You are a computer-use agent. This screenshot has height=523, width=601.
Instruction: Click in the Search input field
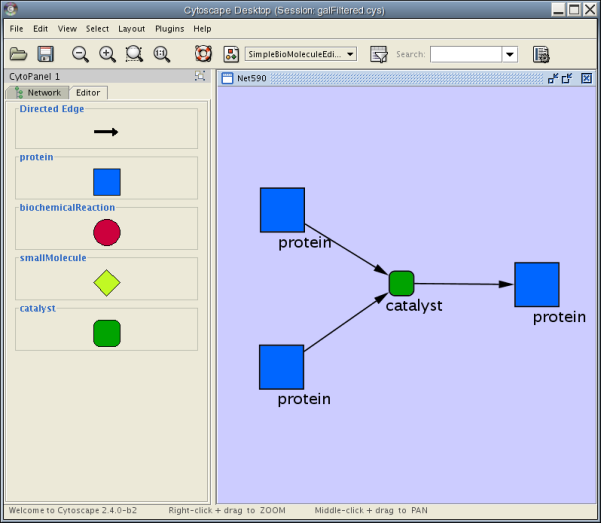(465, 55)
